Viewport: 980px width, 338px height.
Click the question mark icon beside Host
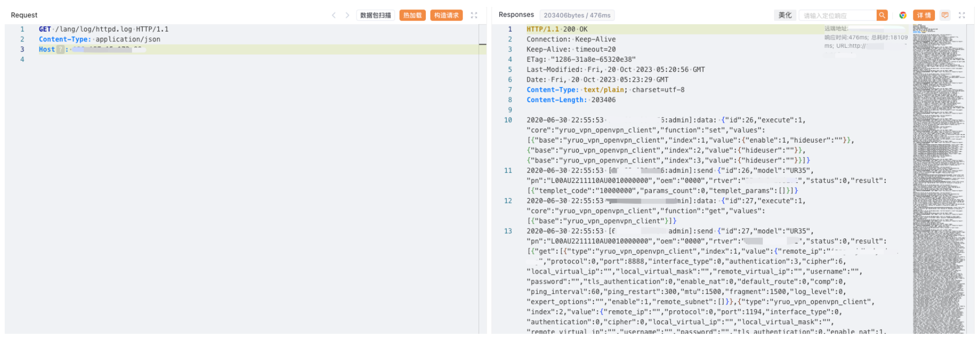pyautogui.click(x=60, y=49)
